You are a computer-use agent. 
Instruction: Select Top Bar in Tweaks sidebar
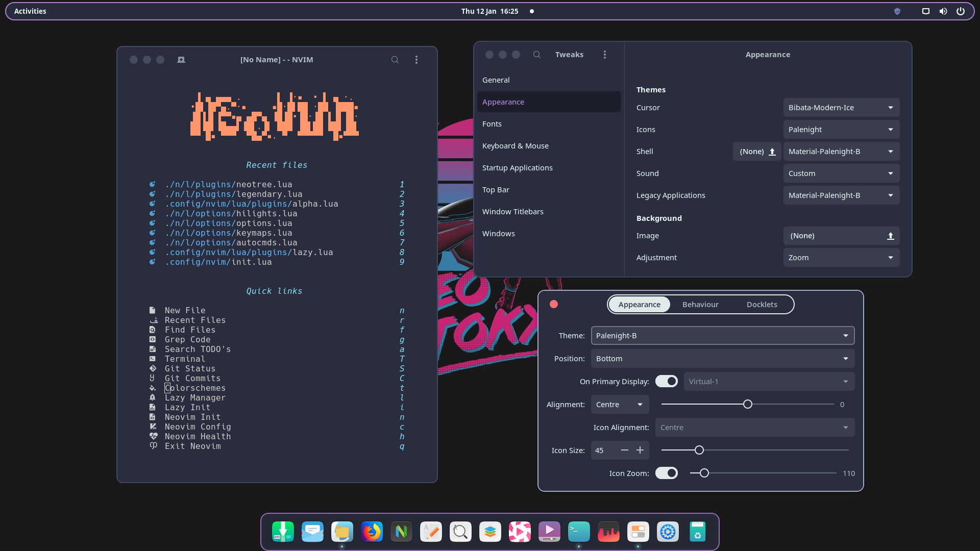tap(549, 190)
